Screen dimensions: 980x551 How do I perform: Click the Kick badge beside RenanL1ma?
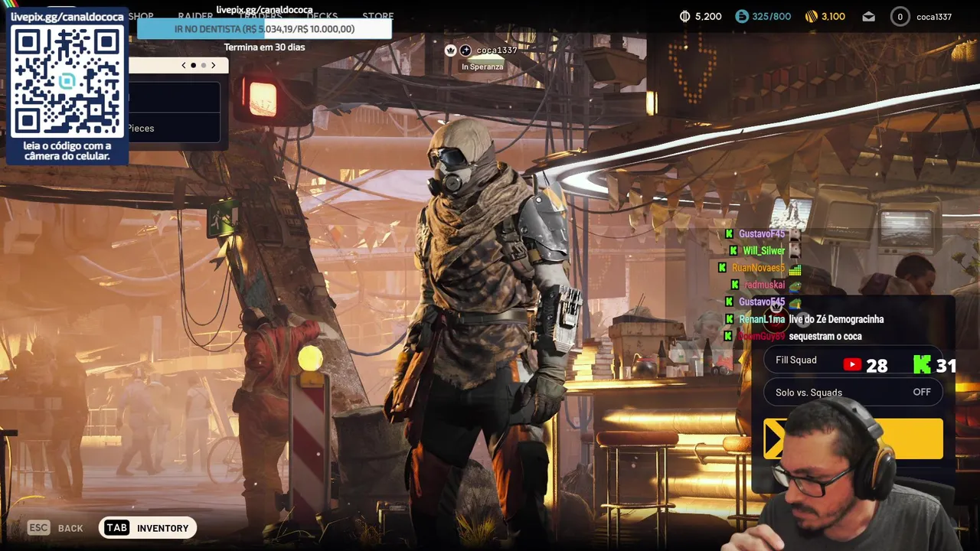click(729, 319)
